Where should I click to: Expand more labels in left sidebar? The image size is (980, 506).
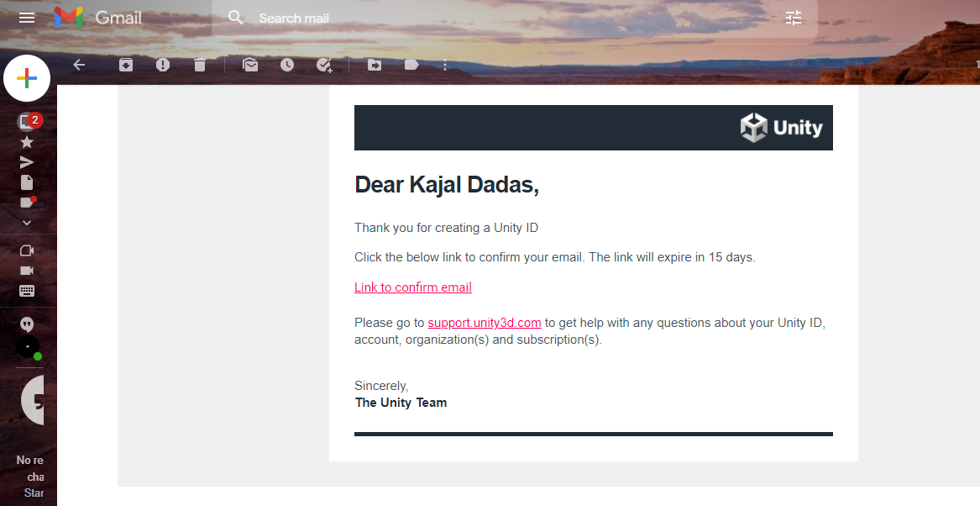pos(27,223)
